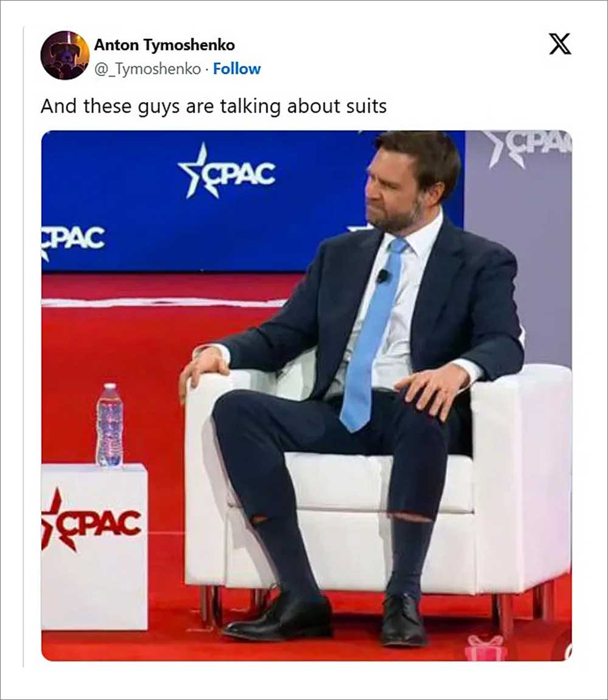The image size is (608, 700).
Task: Open the @_Tymoshenko handle link
Action: tap(147, 69)
